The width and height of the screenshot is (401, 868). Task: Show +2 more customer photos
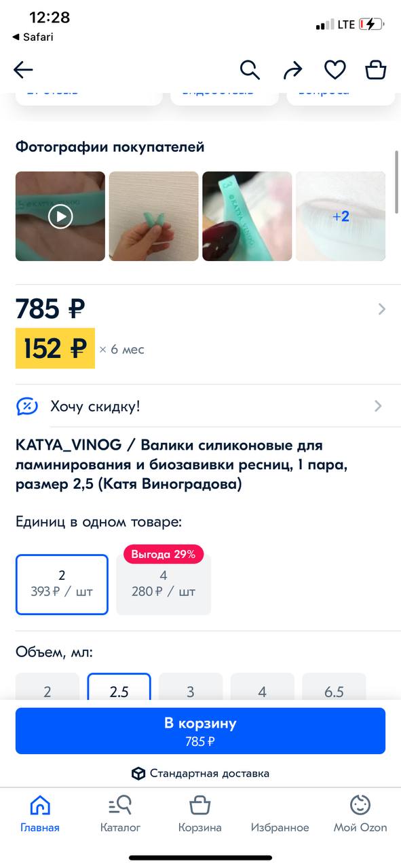pyautogui.click(x=341, y=216)
